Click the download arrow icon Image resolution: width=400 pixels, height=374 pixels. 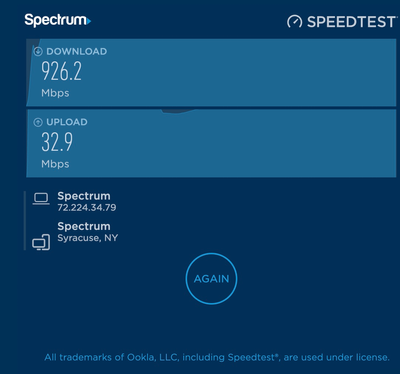38,51
